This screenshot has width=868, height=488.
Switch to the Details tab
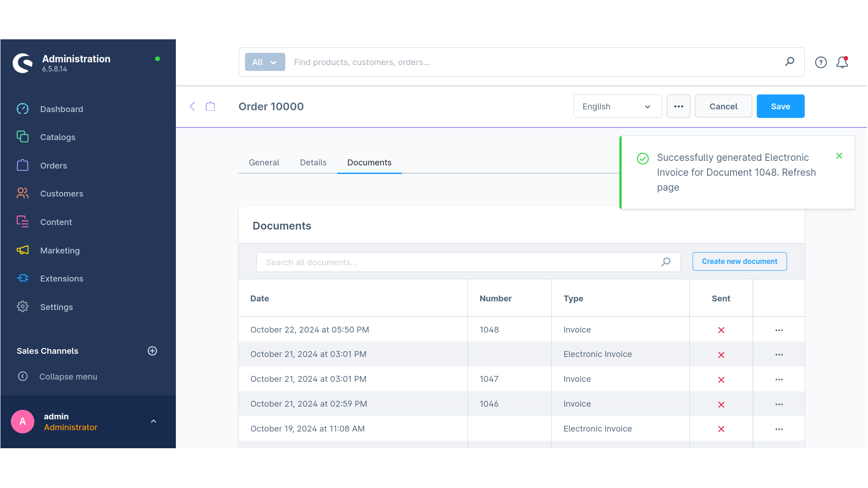coord(313,162)
